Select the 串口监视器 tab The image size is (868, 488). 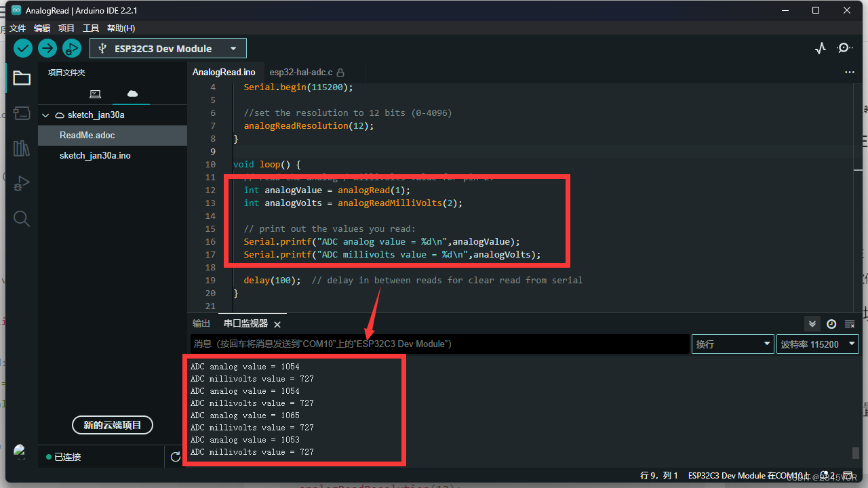tap(245, 324)
